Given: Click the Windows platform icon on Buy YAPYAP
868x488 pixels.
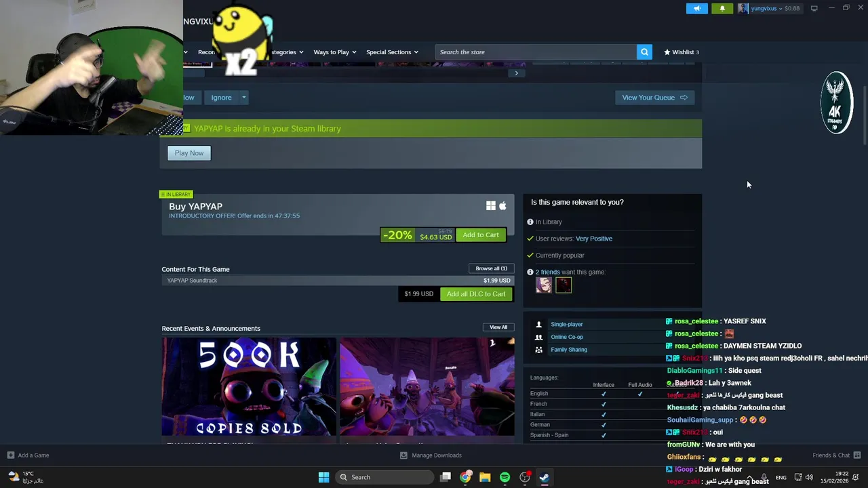Looking at the screenshot, I should coord(490,206).
